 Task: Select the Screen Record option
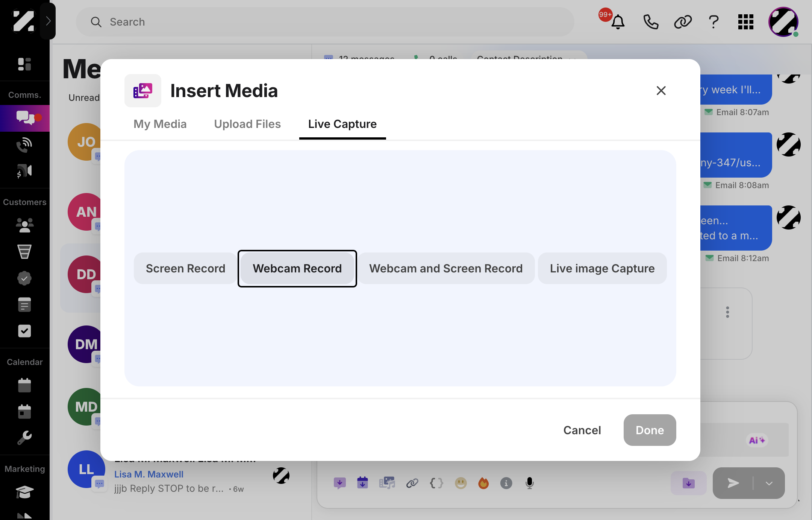point(185,268)
